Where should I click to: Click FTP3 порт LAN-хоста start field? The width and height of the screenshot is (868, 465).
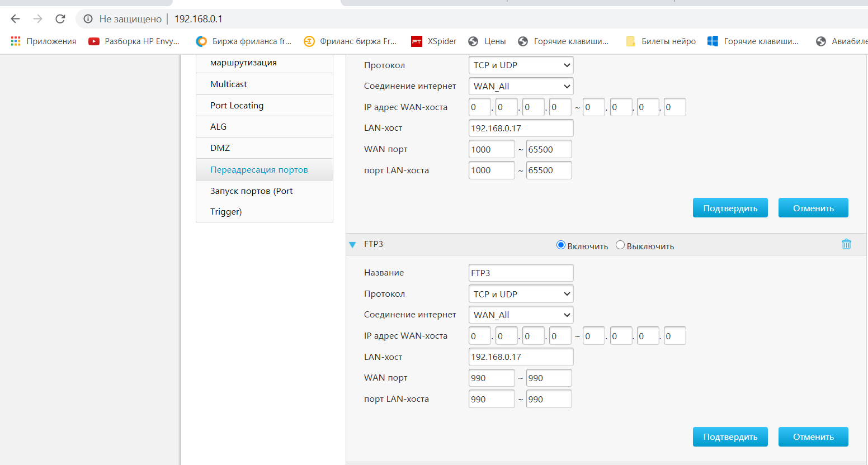pos(492,399)
